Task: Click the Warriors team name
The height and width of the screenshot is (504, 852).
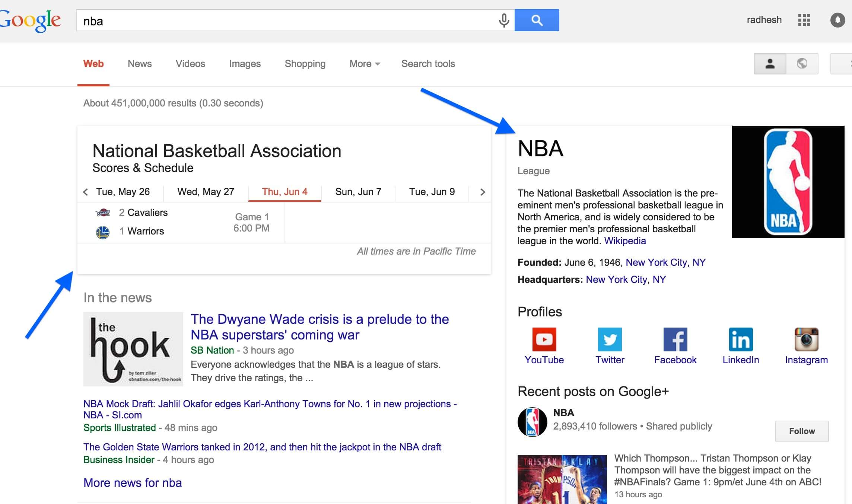Action: pyautogui.click(x=146, y=231)
